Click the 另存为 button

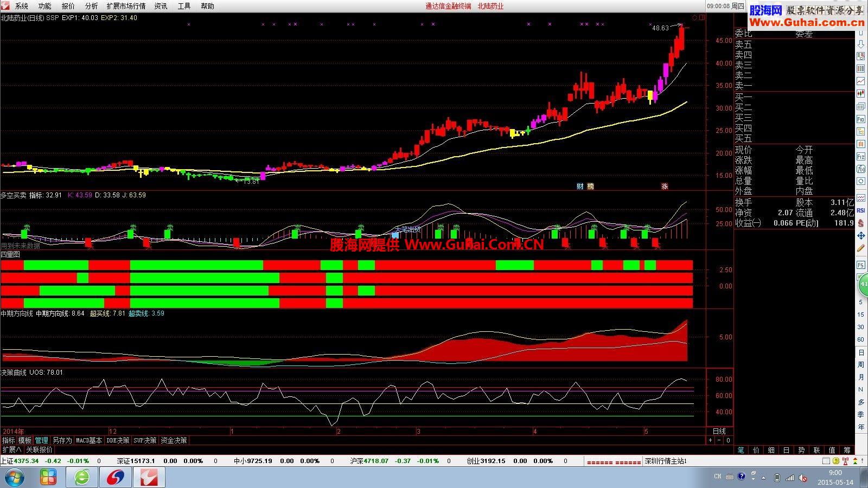(x=62, y=440)
